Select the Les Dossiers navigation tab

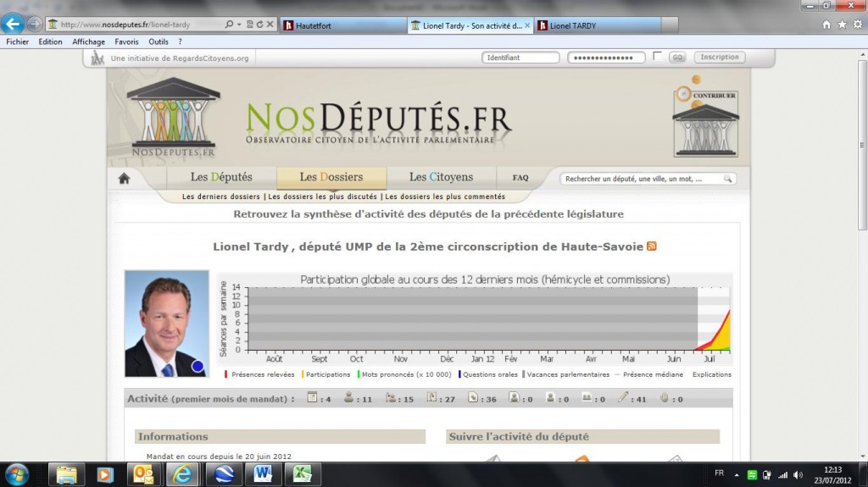click(x=331, y=177)
